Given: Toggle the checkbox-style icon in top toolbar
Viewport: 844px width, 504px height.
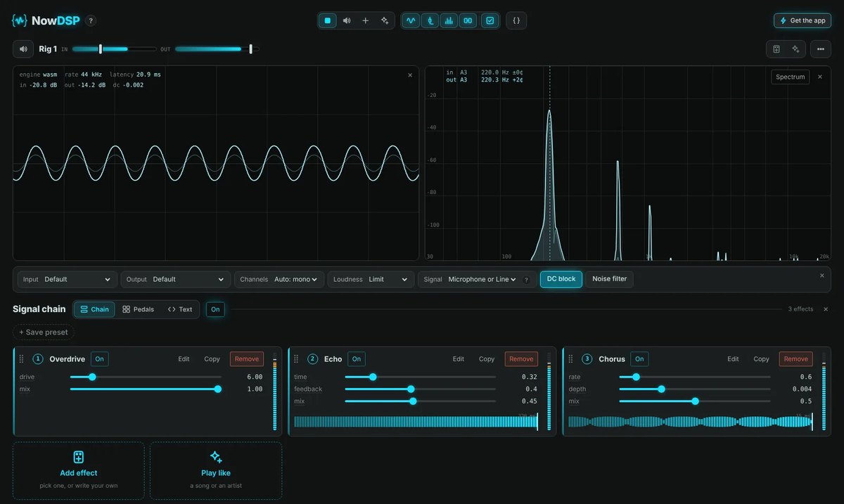Looking at the screenshot, I should pos(490,20).
